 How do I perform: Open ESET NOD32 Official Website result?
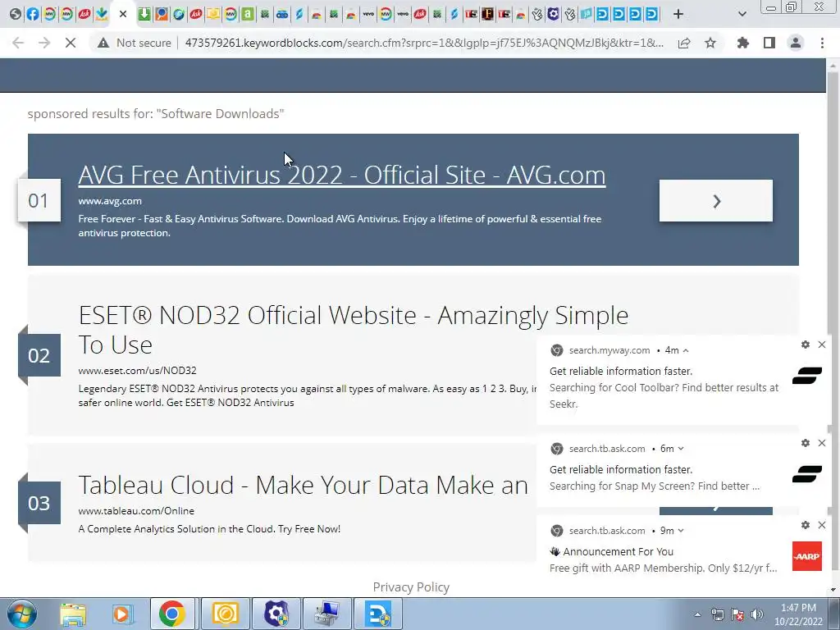coord(353,330)
